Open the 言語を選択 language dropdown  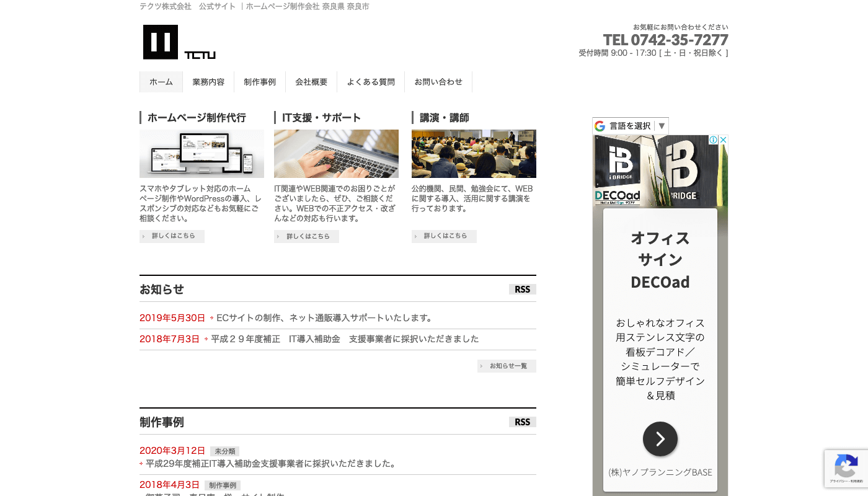tap(630, 126)
